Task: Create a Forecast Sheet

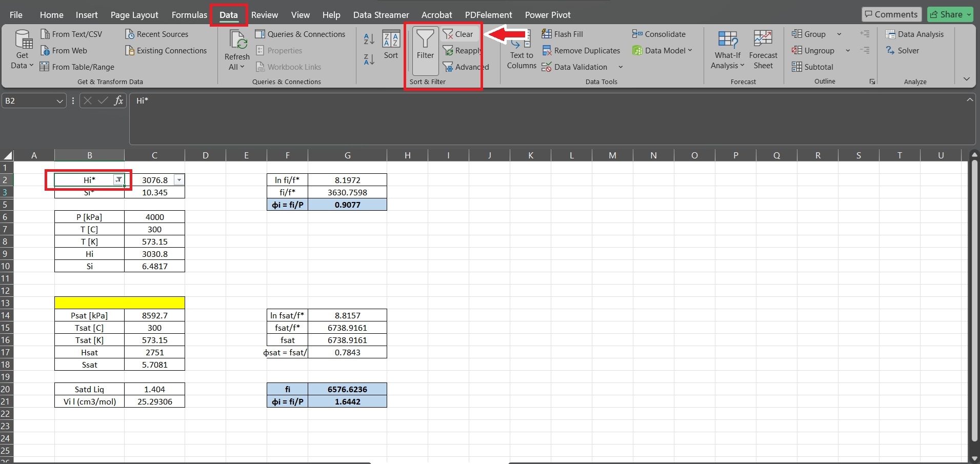Action: 763,50
